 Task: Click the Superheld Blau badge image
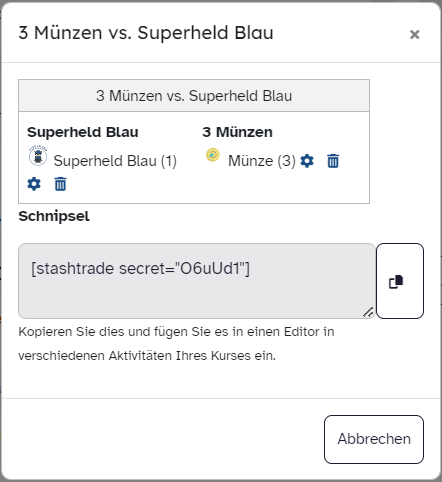pyautogui.click(x=38, y=155)
